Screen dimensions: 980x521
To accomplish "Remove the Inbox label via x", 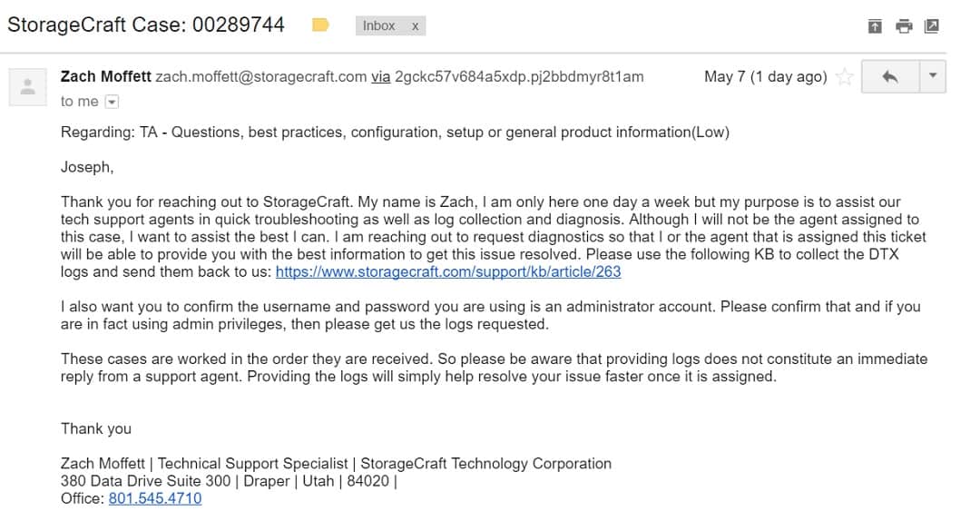I will pos(415,26).
